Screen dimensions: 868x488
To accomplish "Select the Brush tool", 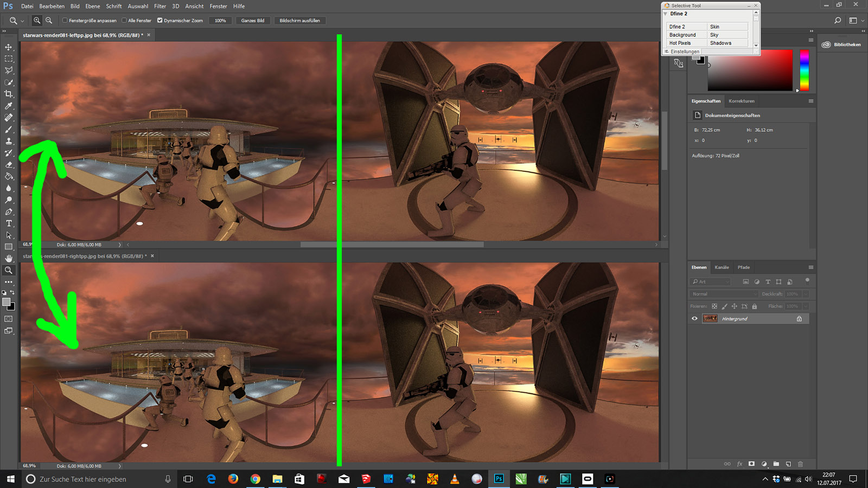I will pyautogui.click(x=9, y=130).
